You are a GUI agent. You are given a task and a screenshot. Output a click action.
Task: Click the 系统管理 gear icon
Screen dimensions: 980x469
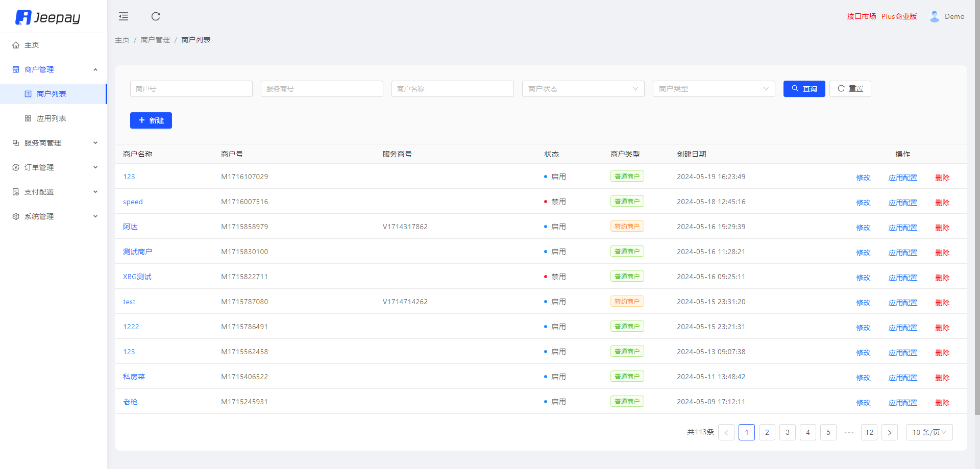click(16, 216)
